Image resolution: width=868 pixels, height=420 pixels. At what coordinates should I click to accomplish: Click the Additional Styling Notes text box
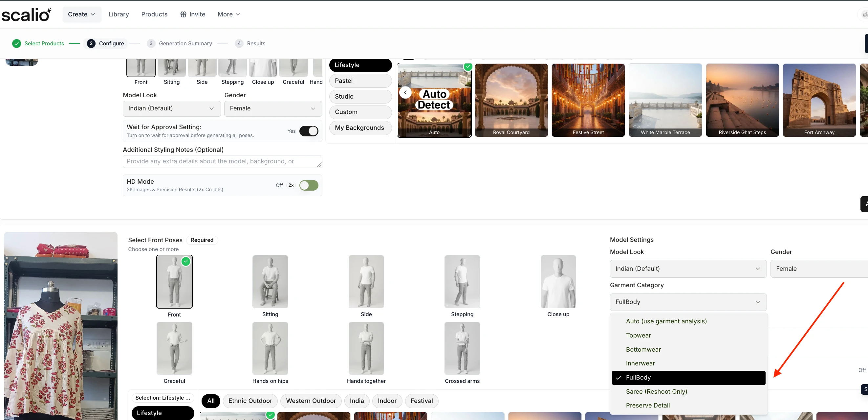222,161
